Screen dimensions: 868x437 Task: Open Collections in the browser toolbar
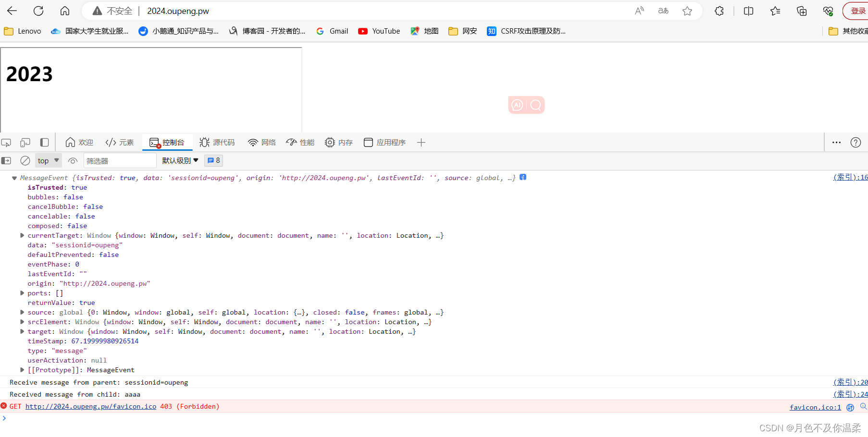point(802,11)
